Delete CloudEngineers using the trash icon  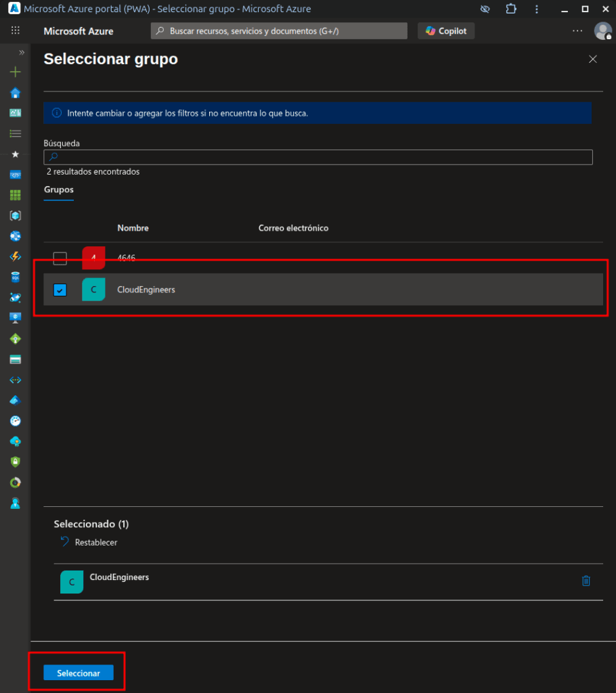tap(586, 581)
